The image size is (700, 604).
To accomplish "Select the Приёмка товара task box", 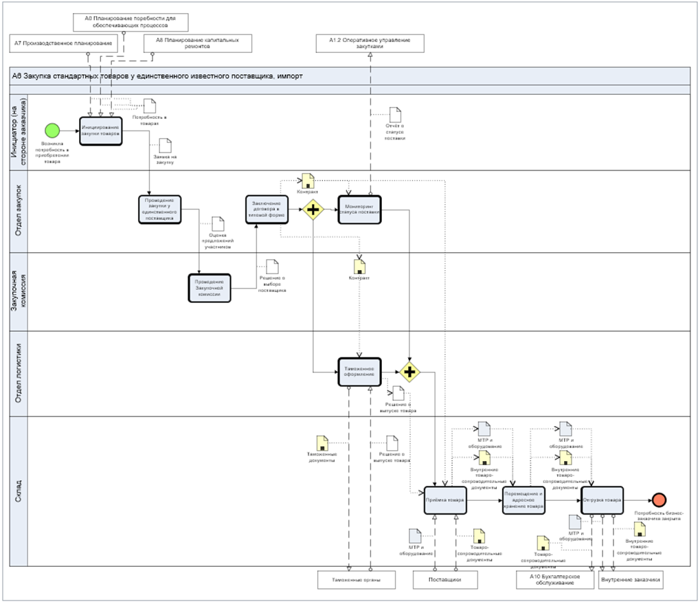I will coord(446,500).
